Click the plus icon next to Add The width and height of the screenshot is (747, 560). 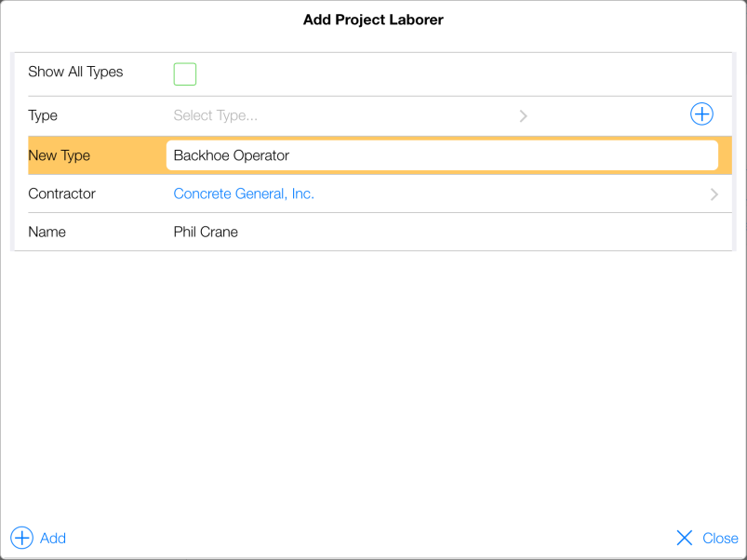click(x=21, y=538)
